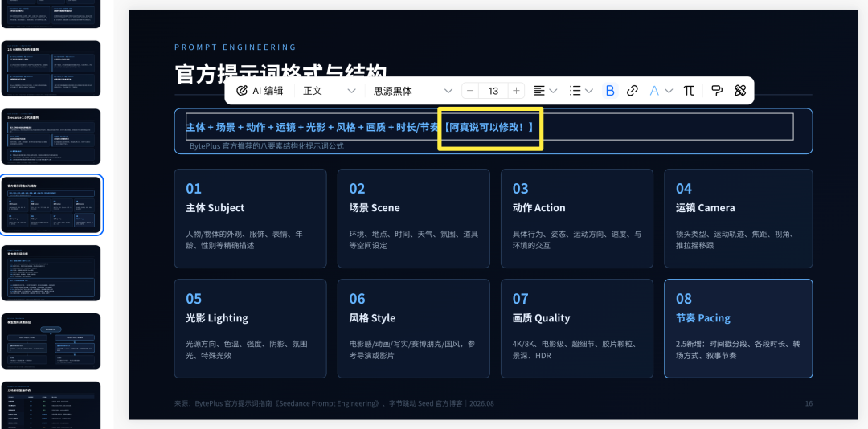The width and height of the screenshot is (868, 429).
Task: Open the AI 编辑 tool
Action: click(260, 91)
